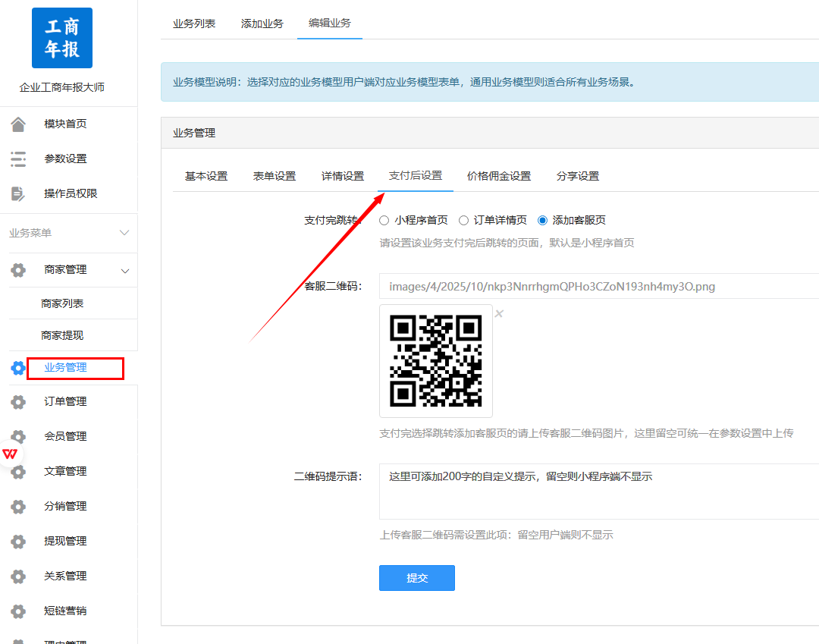Remove the uploaded QR code image

(x=499, y=313)
